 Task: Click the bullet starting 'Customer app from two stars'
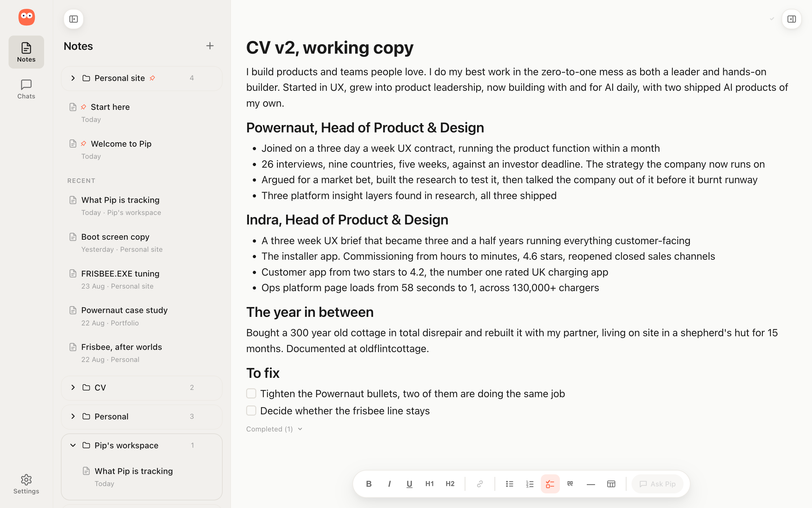pos(435,272)
